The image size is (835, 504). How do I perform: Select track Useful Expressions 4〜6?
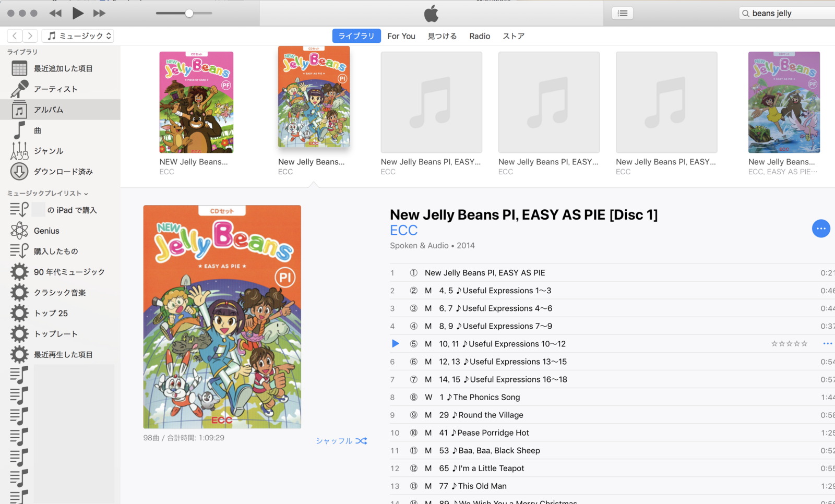(612, 308)
